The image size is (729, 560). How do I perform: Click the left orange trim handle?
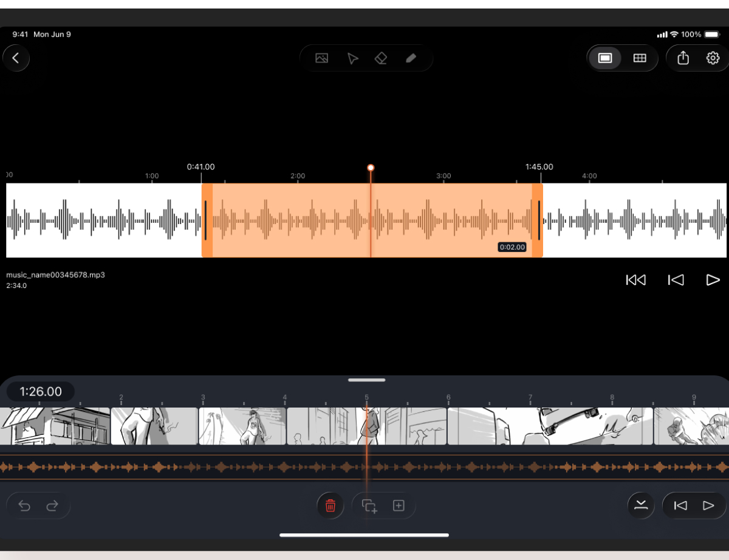(207, 220)
